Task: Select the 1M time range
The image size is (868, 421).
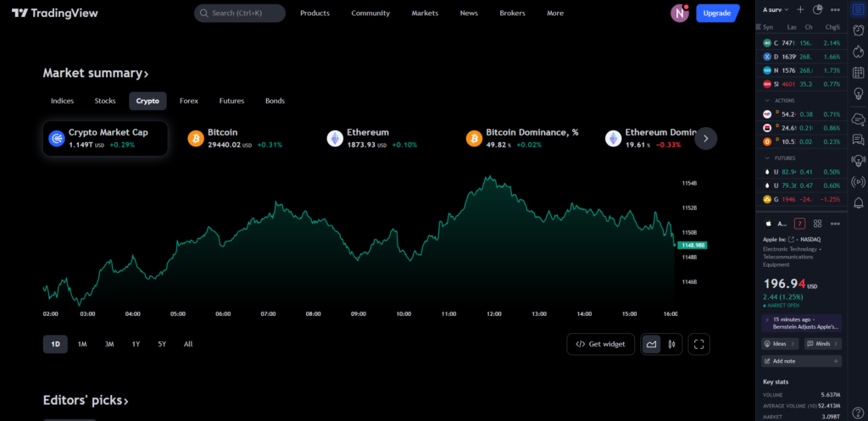Action: [x=82, y=344]
